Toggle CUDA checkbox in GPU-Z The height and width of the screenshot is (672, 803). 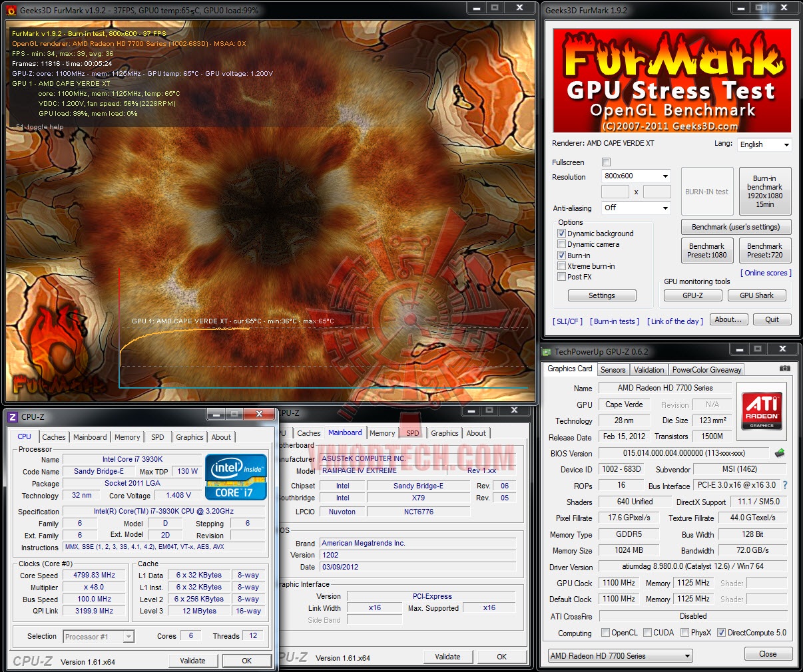point(647,633)
